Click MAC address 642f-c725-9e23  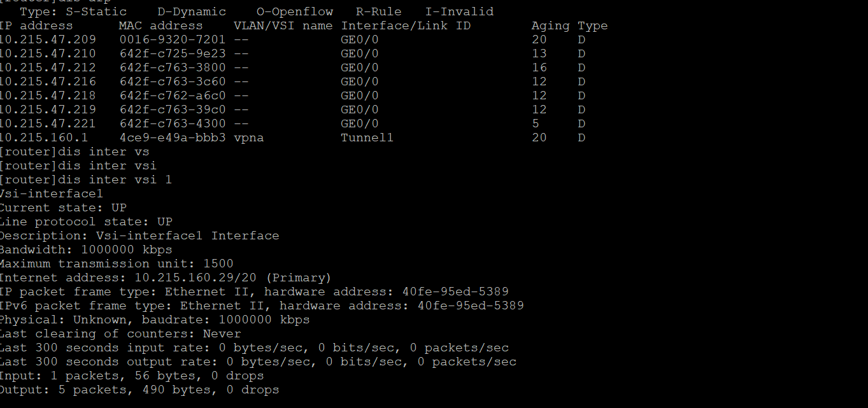tap(172, 53)
